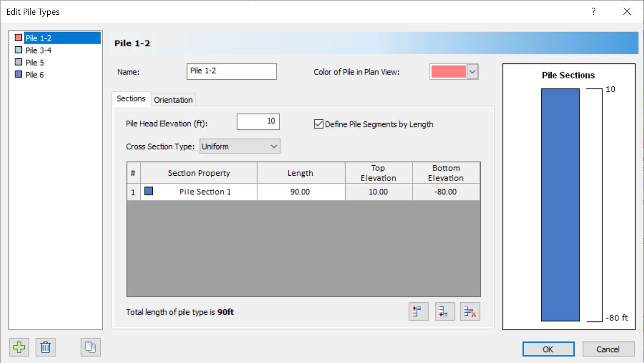Click the Pile Section 1 color square

click(x=148, y=192)
